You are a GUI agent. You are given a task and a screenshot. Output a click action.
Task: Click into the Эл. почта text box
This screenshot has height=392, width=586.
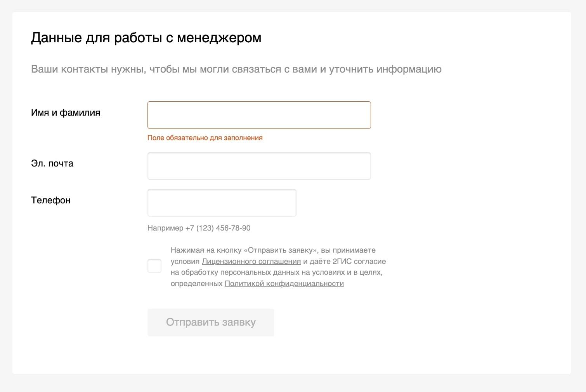(259, 166)
